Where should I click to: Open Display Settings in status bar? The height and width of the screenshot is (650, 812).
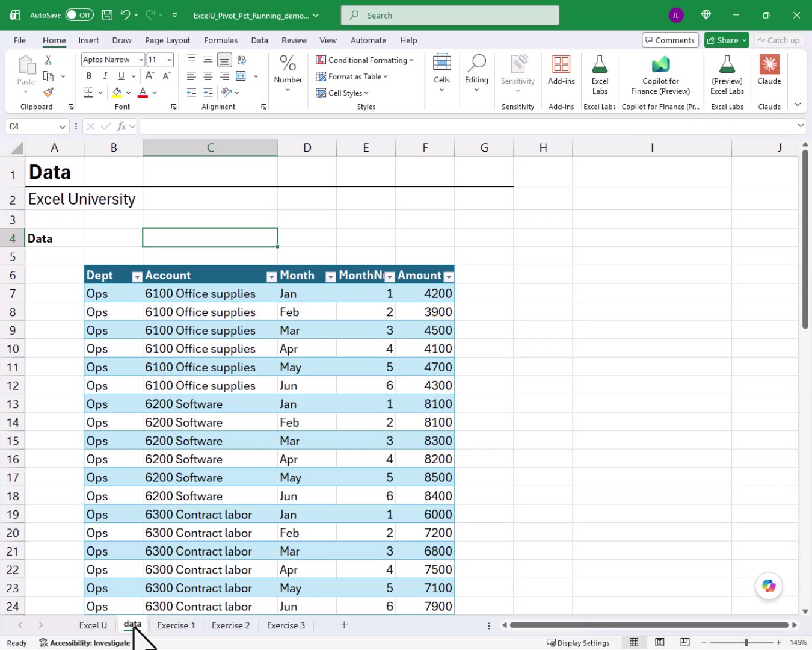[578, 643]
